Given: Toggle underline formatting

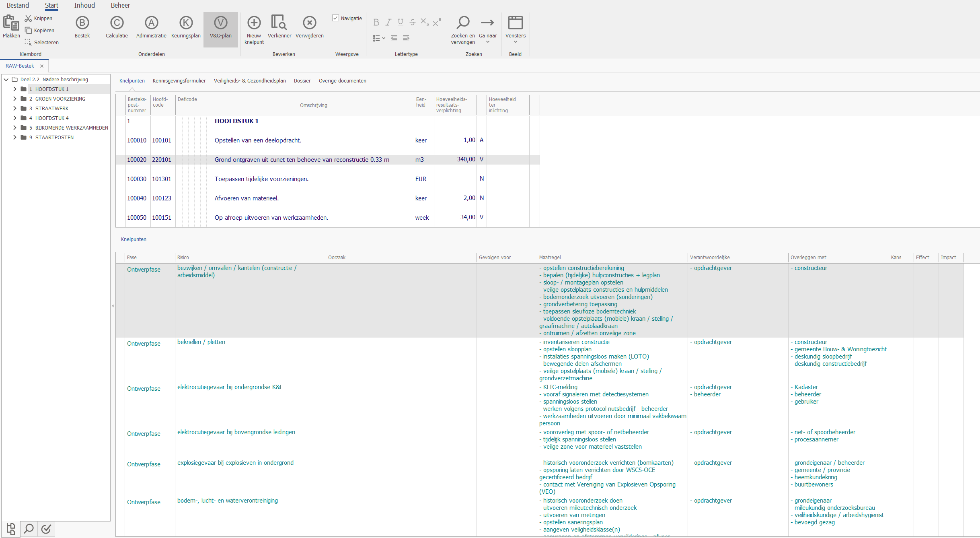Looking at the screenshot, I should [400, 23].
